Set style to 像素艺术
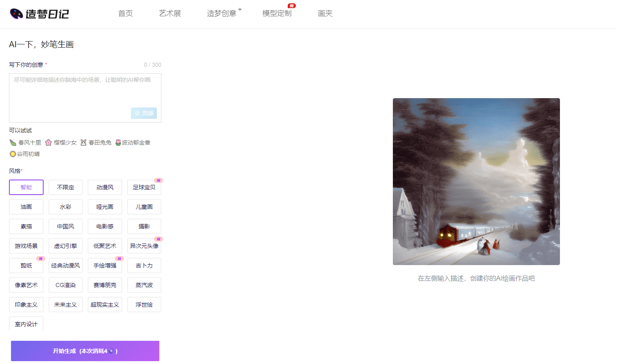Viewport: 617px width, 364px height. pyautogui.click(x=26, y=285)
